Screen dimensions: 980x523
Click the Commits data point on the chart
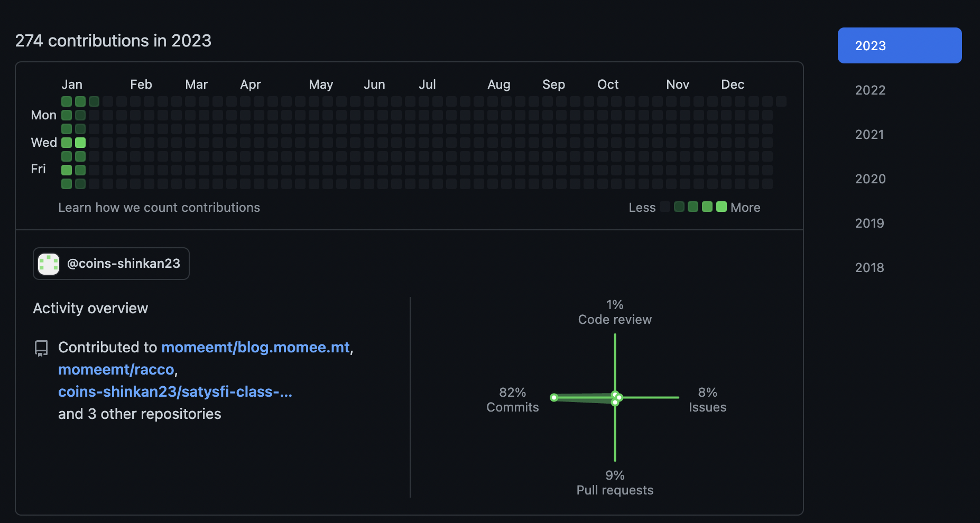click(554, 397)
